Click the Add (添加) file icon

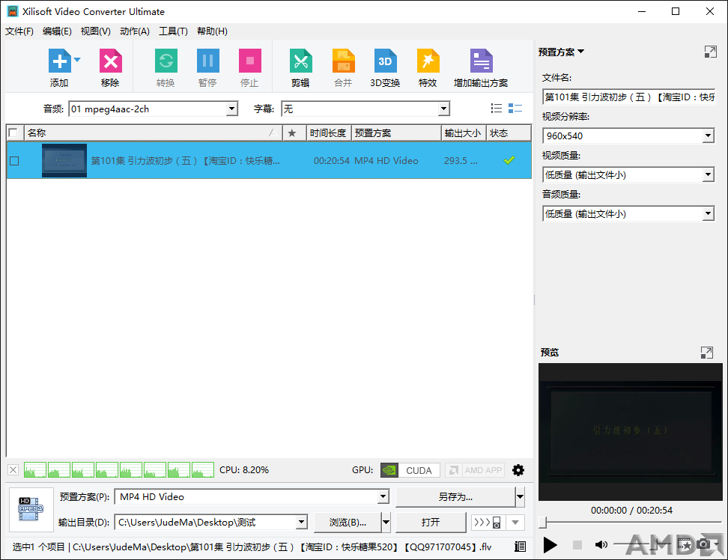click(x=60, y=61)
